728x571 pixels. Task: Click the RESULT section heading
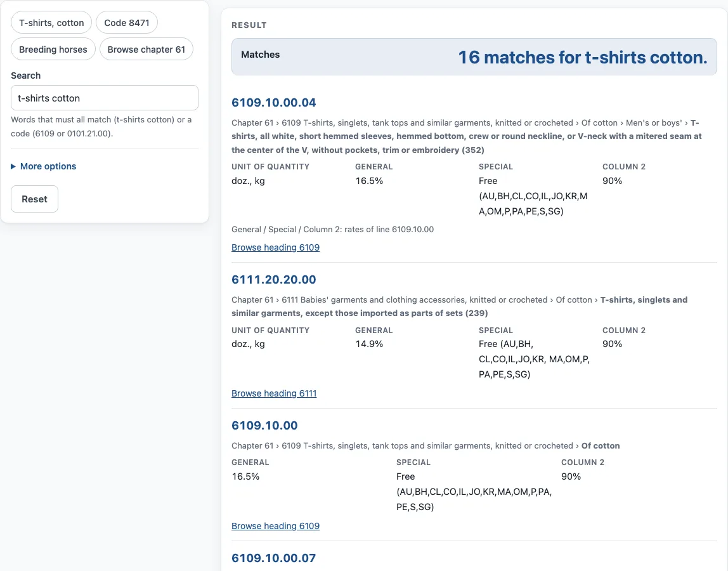pyautogui.click(x=249, y=25)
